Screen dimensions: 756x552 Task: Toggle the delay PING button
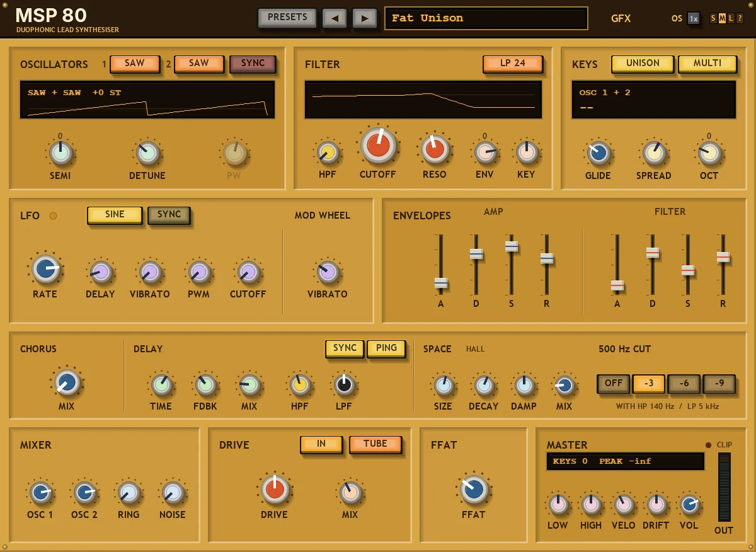tap(386, 348)
